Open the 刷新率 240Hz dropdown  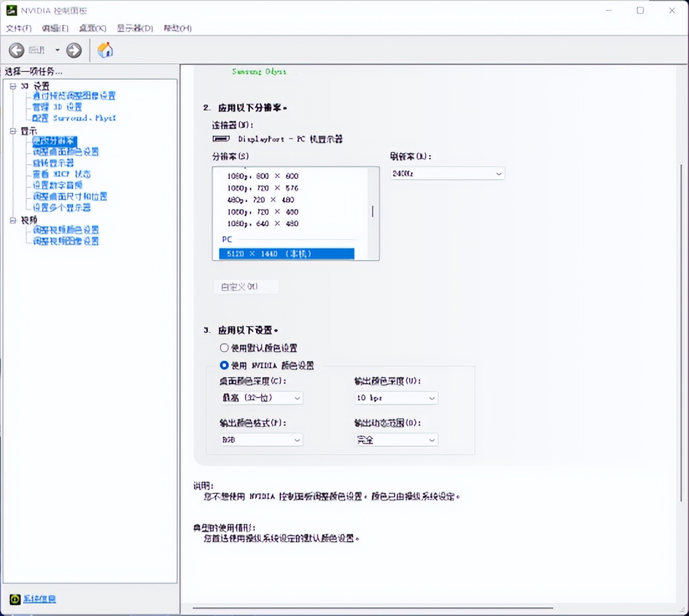pyautogui.click(x=447, y=174)
